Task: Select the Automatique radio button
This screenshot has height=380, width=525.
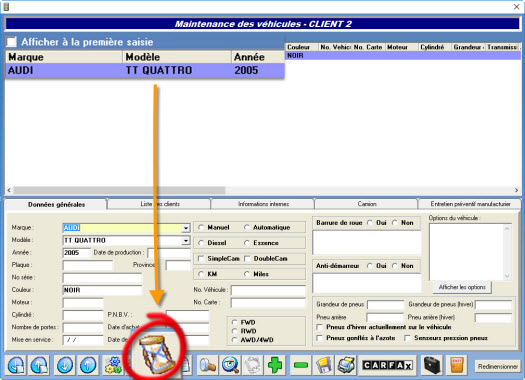Action: pyautogui.click(x=247, y=227)
